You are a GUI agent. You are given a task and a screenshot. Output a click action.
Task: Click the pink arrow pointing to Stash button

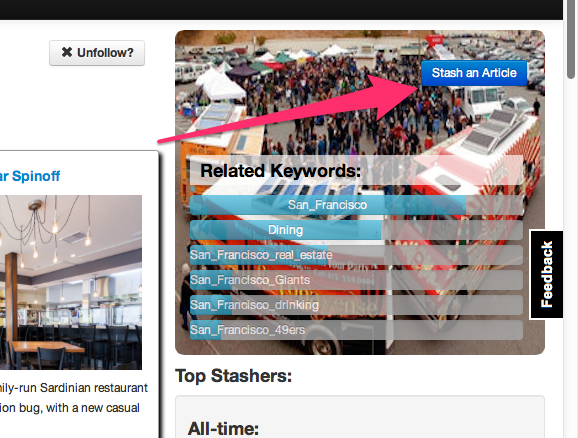pos(289,109)
